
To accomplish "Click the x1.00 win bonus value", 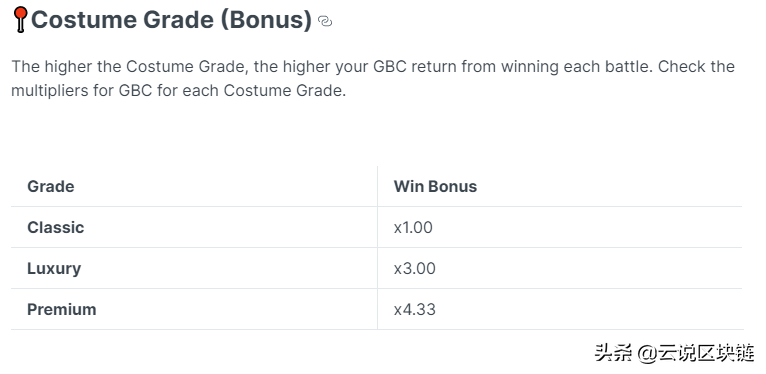I will 413,228.
